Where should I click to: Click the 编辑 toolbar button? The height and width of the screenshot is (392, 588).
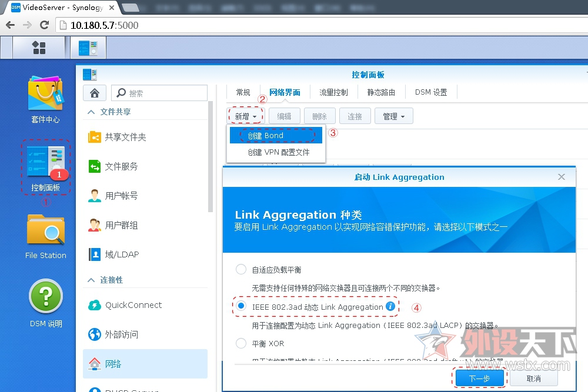(x=285, y=116)
